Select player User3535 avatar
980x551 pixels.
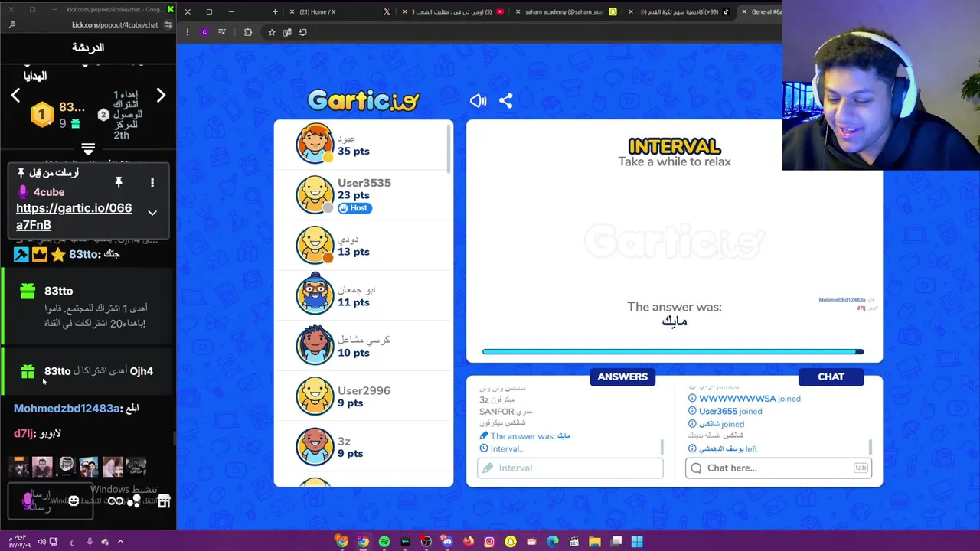pos(315,194)
